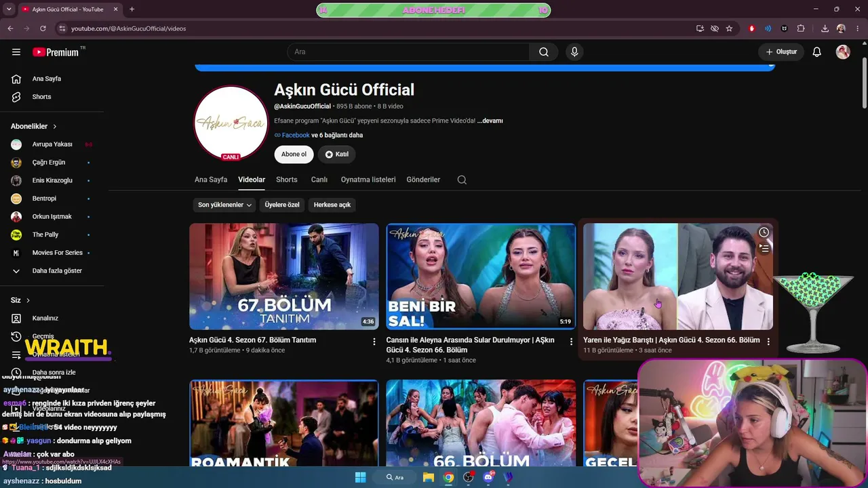Viewport: 868px width, 488px height.
Task: Open the Chrome extensions puzzle icon
Action: (x=801, y=28)
